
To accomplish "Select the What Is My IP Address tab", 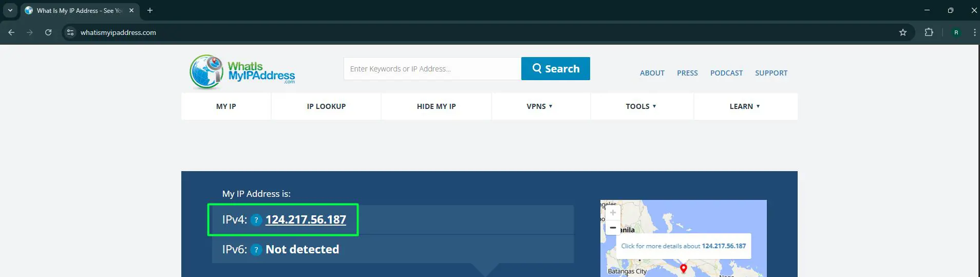I will [80, 10].
